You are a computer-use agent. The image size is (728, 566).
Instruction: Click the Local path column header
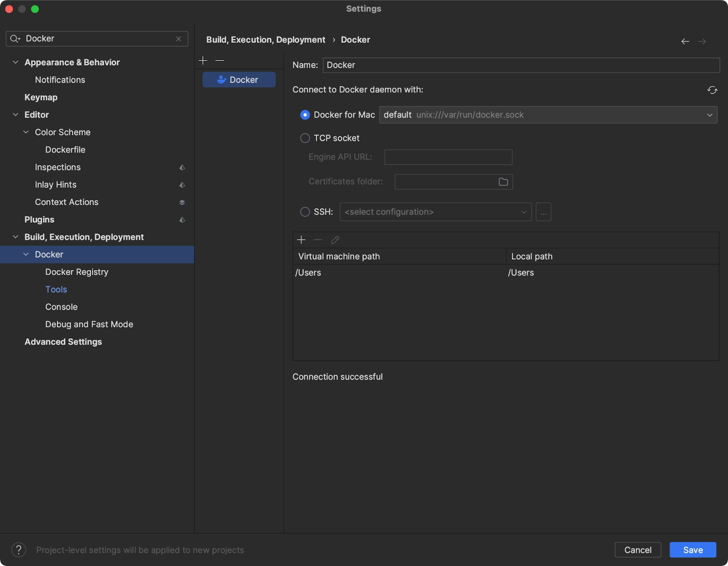click(x=612, y=256)
